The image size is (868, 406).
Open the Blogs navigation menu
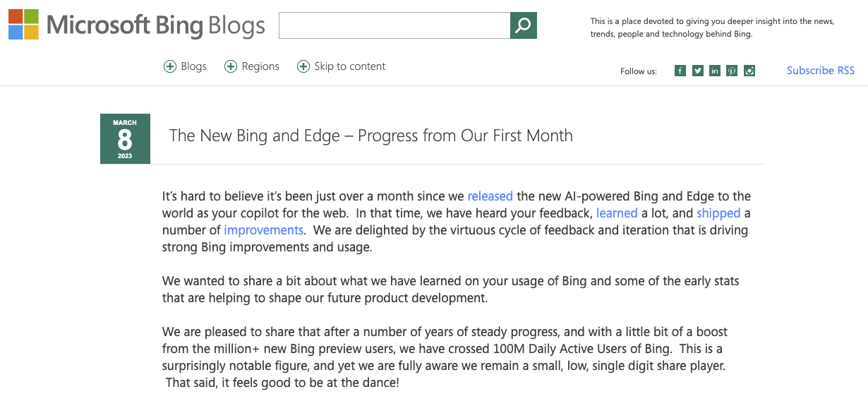point(193,66)
